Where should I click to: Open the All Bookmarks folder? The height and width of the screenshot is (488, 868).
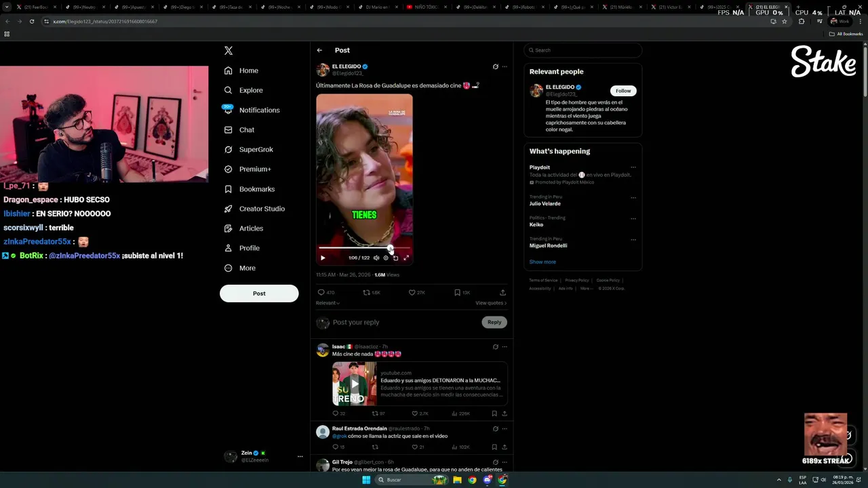coord(846,34)
